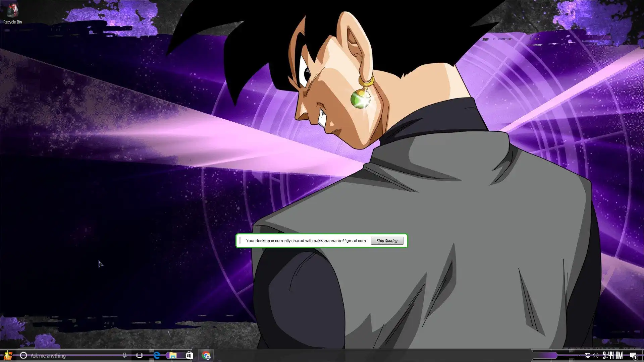Open File Explorer from the taskbar
The width and height of the screenshot is (644, 362).
coord(173,355)
